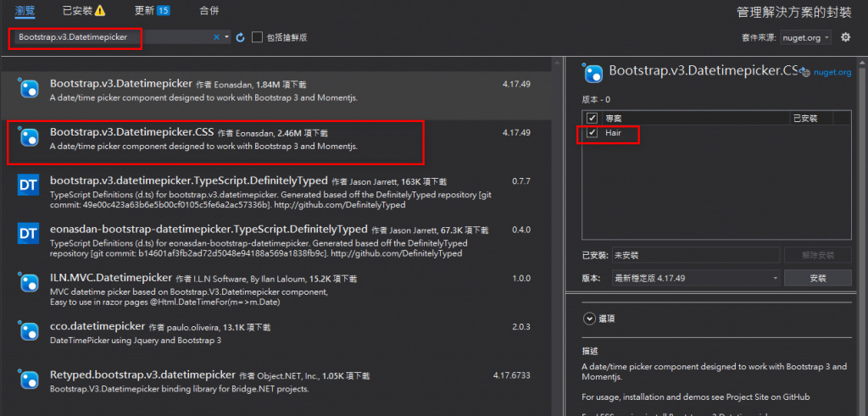Click the Installed field showing not installed
This screenshot has height=416, width=868.
697,255
